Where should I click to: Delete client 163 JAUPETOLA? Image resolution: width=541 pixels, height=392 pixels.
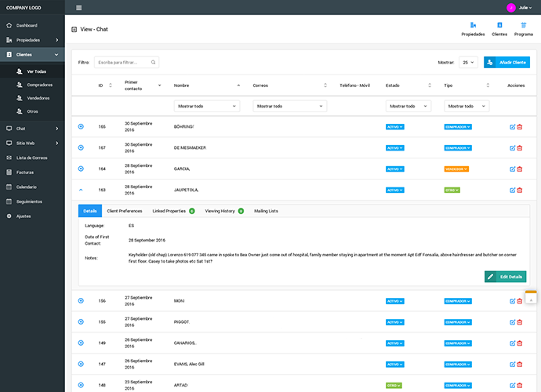pyautogui.click(x=520, y=191)
